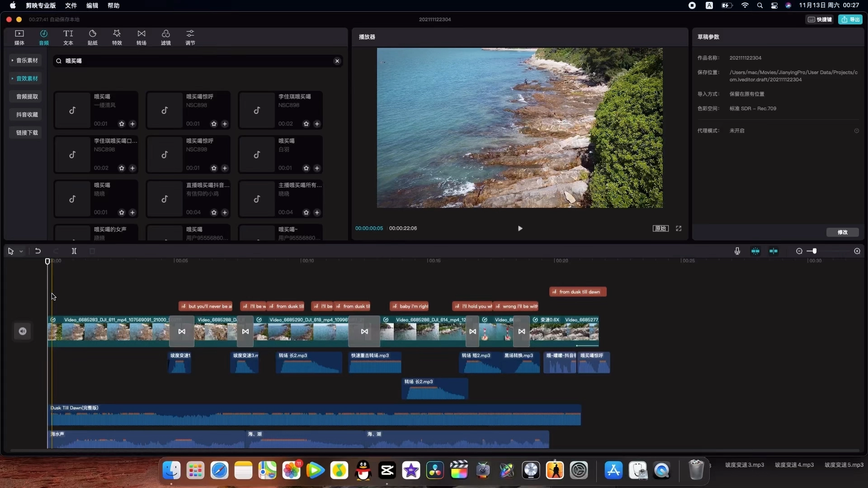Open the 快捷键 shortcuts panel
Screen dimensions: 868x488
(820, 19)
